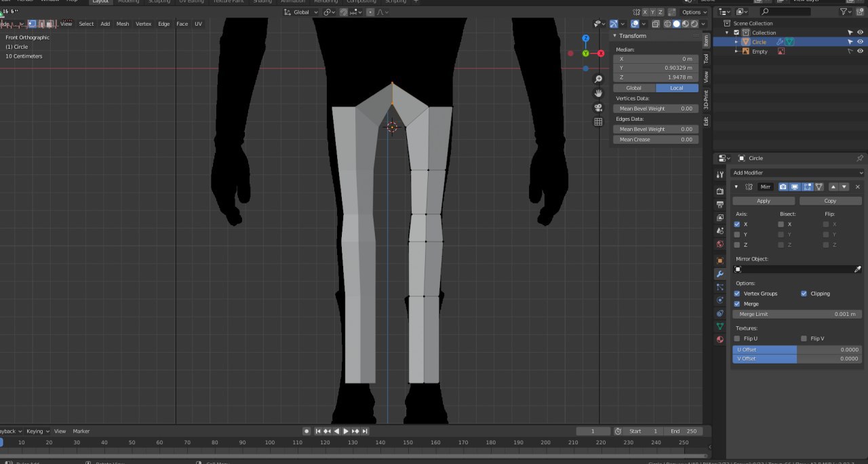Open the Object Constraints properties tab

pyautogui.click(x=720, y=313)
